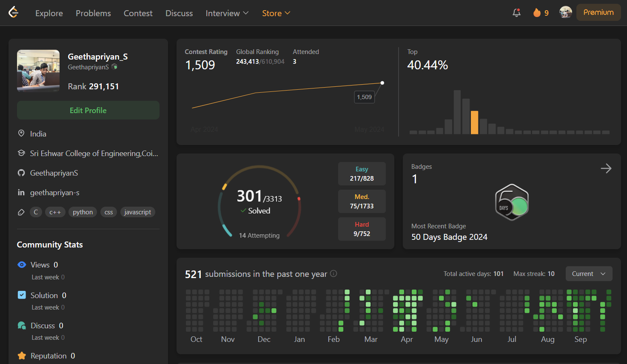Click the submissions info circle icon
This screenshot has height=364, width=627.
click(x=333, y=273)
